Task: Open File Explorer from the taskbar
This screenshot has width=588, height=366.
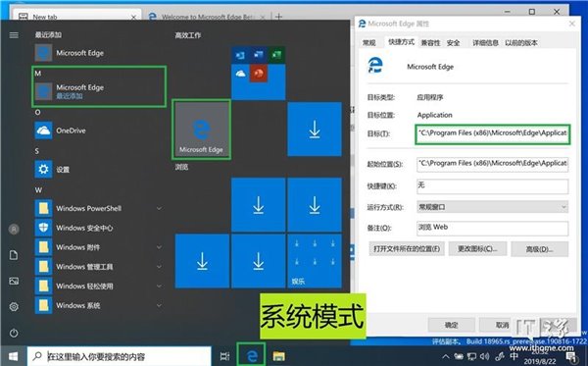Action: click(279, 356)
